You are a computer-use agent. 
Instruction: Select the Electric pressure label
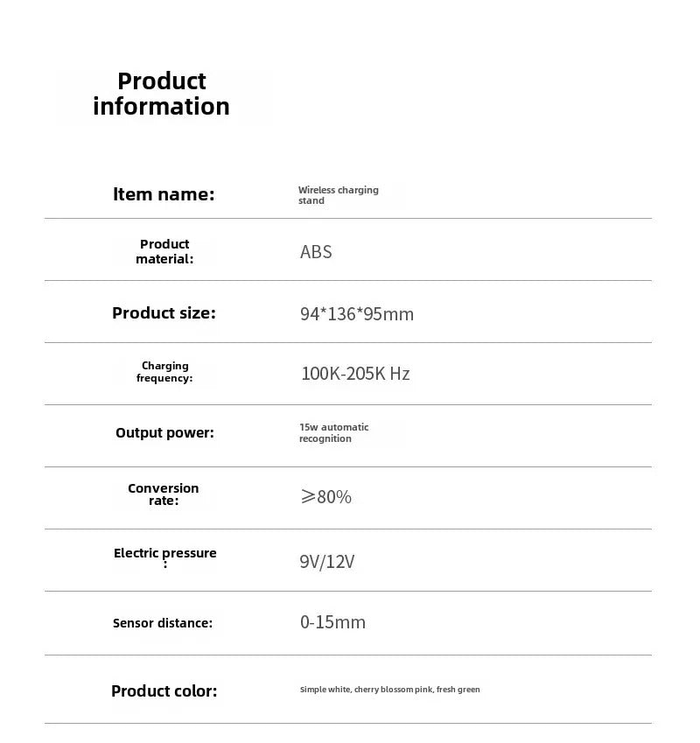[164, 557]
